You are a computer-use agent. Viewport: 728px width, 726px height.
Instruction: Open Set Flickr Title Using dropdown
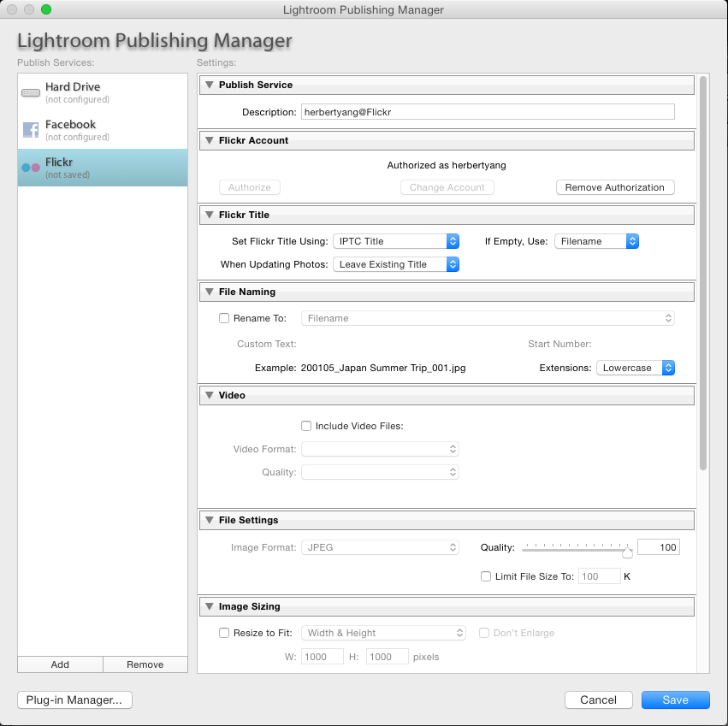[x=396, y=241]
